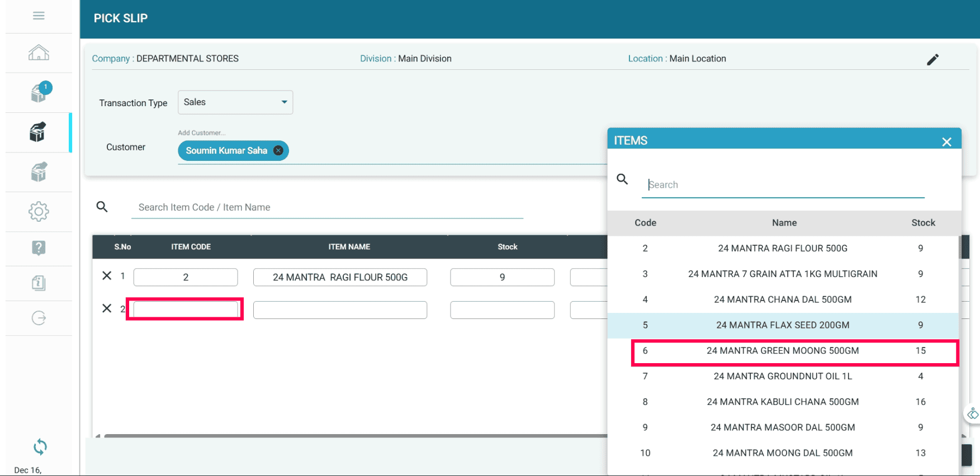The height and width of the screenshot is (476, 980).
Task: Select 24 MANTRA KABULI CHANA 500GM row
Action: click(783, 402)
